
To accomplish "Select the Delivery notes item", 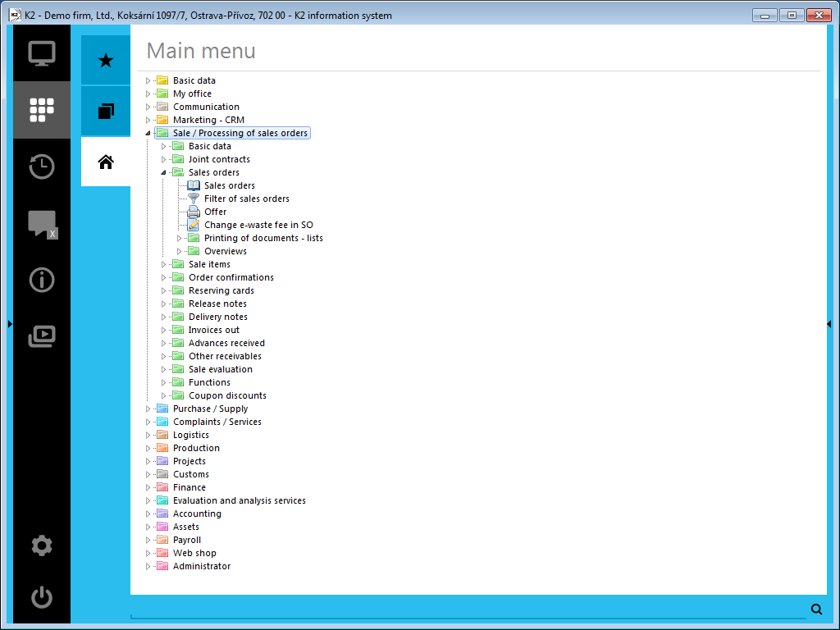I will [218, 317].
